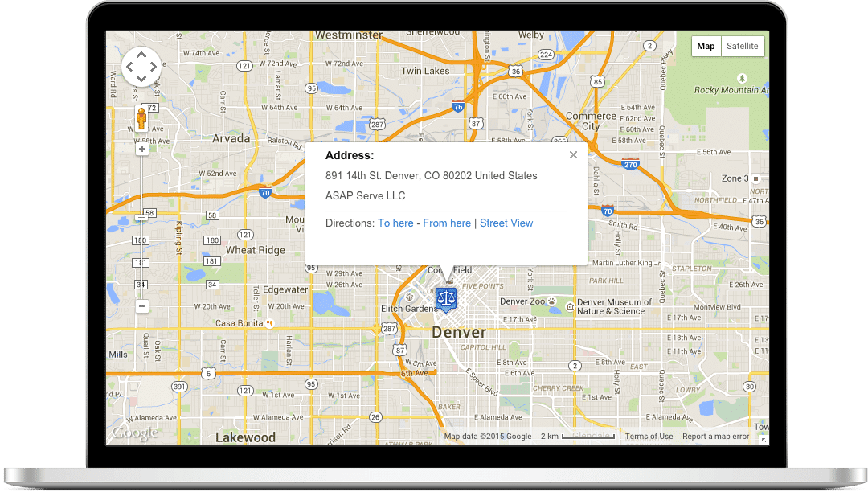Click the 'Map data ©2015 Google' text

point(488,436)
